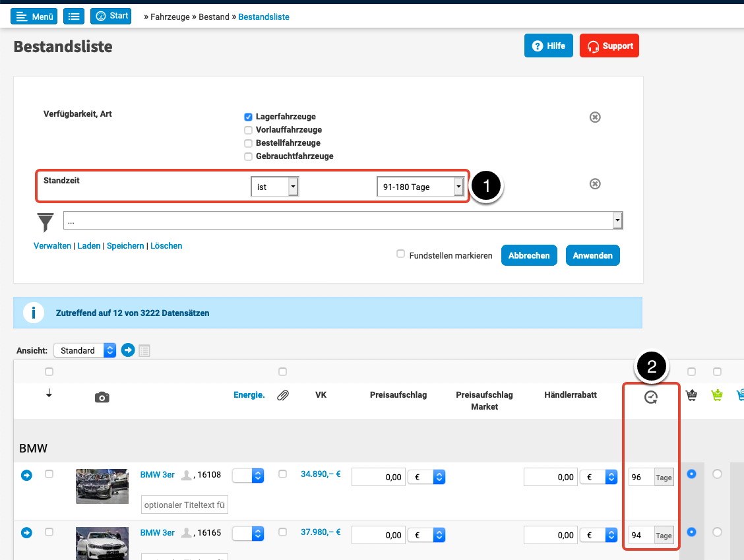Click the paperclip attachment column icon
This screenshot has width=744, height=560.
coord(283,396)
